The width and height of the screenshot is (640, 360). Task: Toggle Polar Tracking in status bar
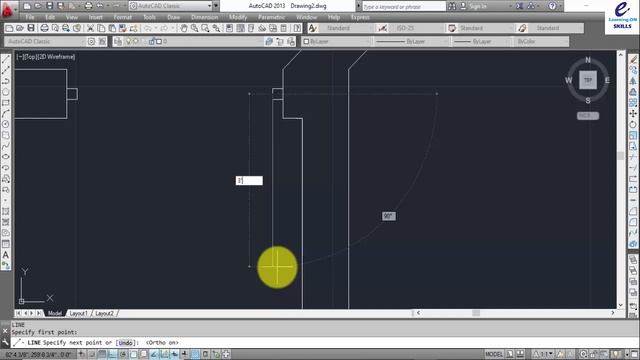123,354
